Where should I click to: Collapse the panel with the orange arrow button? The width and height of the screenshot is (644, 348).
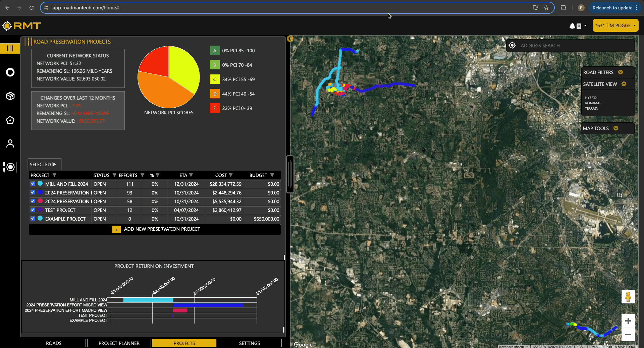pyautogui.click(x=290, y=39)
